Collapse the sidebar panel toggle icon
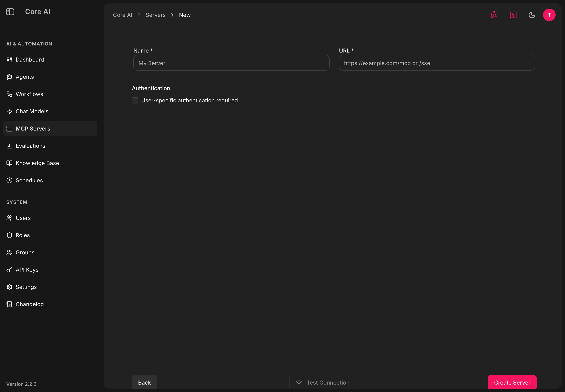This screenshot has height=392, width=565. point(10,12)
